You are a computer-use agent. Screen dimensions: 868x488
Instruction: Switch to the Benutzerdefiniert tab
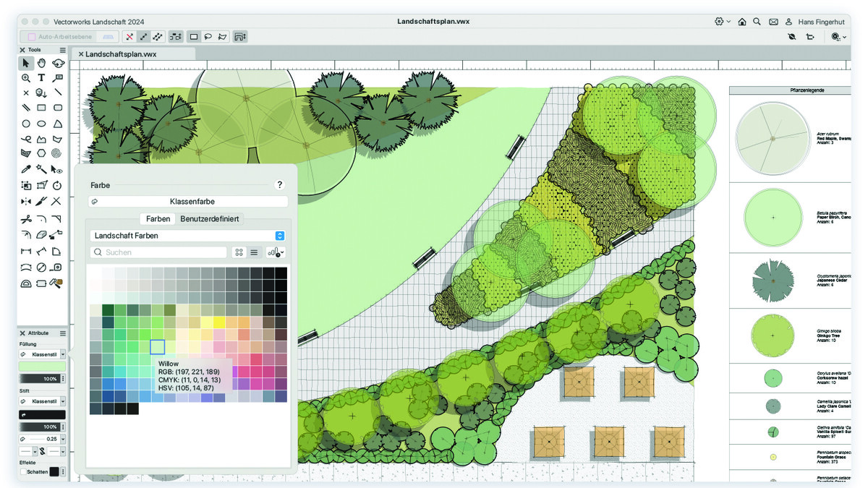click(x=210, y=218)
